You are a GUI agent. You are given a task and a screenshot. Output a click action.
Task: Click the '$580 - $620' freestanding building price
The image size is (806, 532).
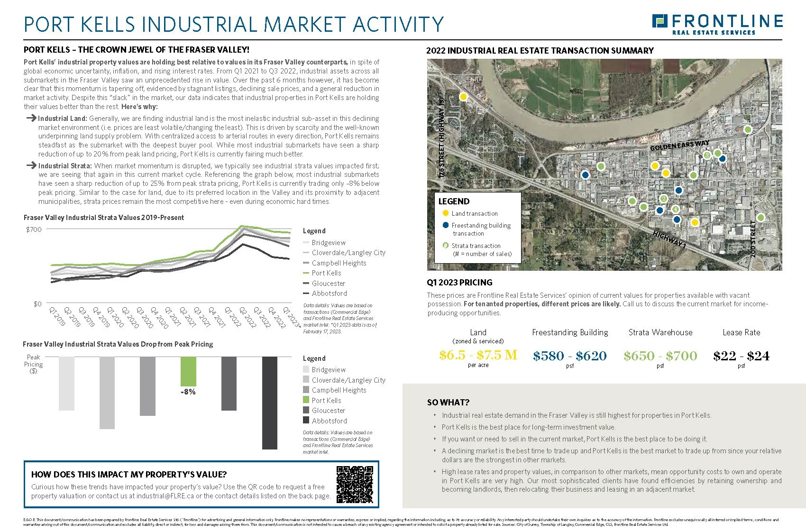click(x=570, y=356)
